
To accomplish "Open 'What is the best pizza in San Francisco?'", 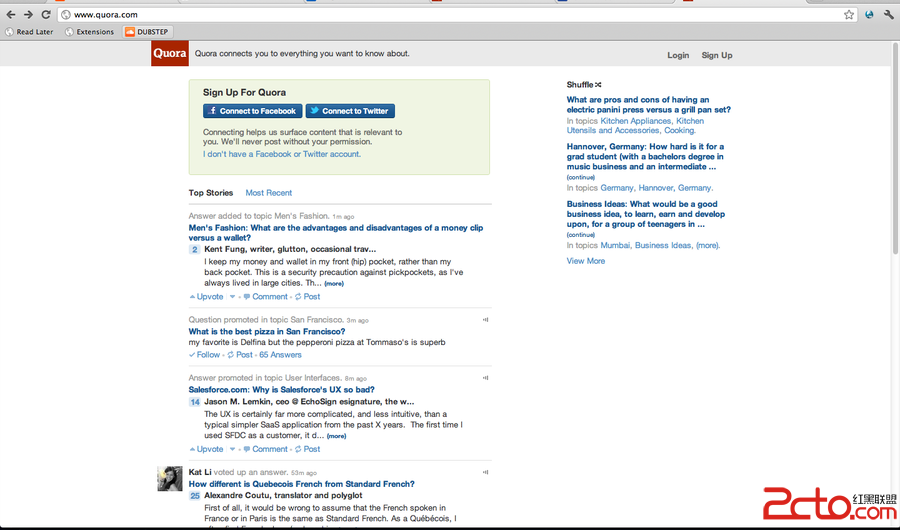I will point(267,331).
